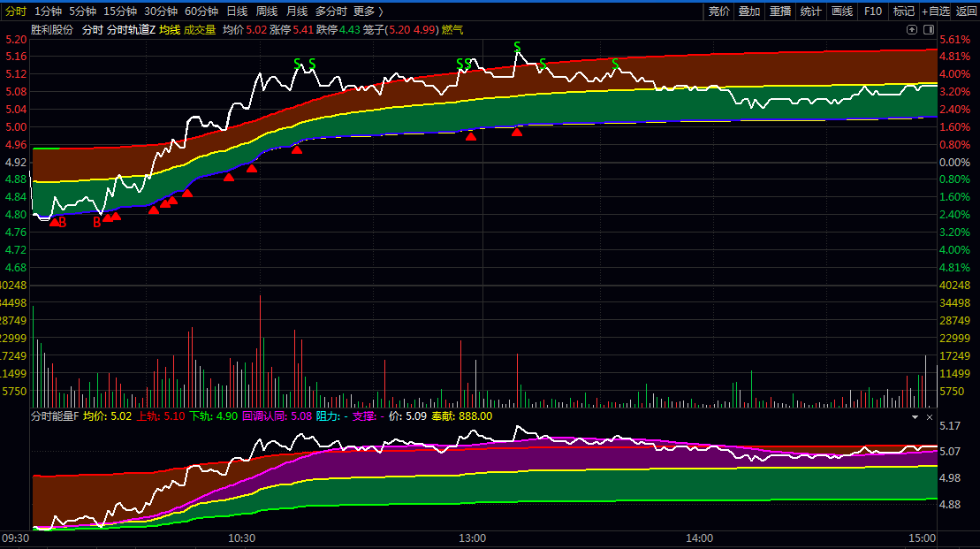This screenshot has width=980, height=549.
Task: Click the 笼子(5.20 4.99) price cage text
Action: [x=400, y=30]
